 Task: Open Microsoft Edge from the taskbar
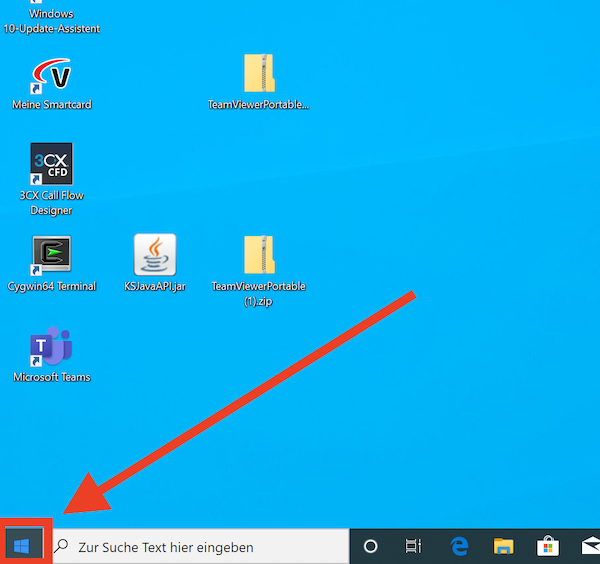tap(460, 546)
